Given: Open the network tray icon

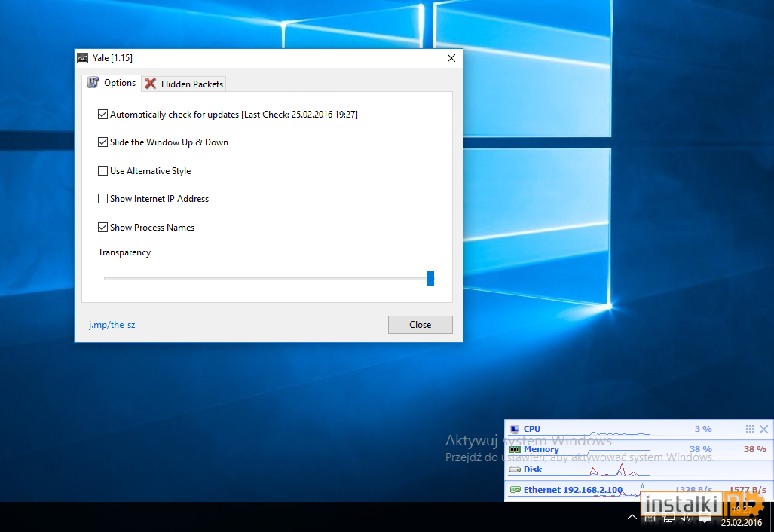Looking at the screenshot, I should (668, 518).
